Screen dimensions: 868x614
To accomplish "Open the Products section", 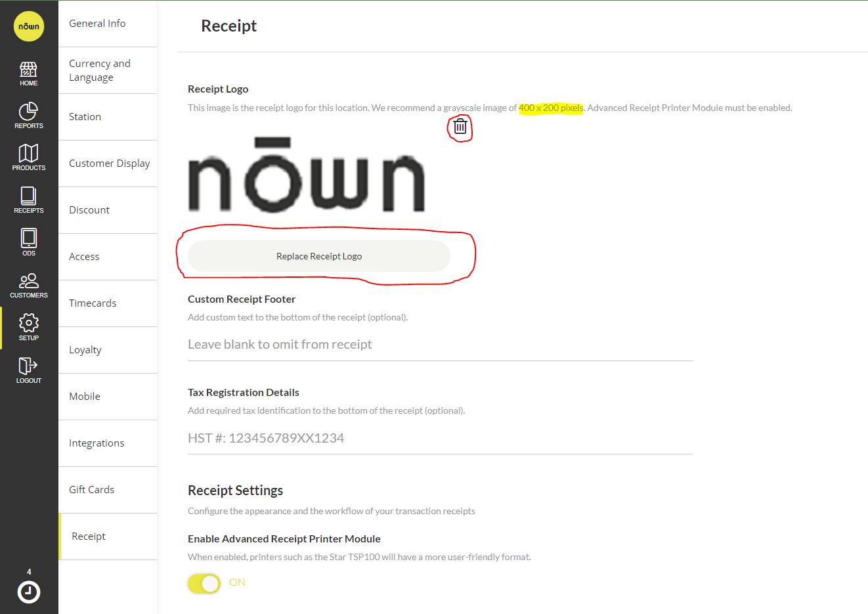I will tap(29, 158).
